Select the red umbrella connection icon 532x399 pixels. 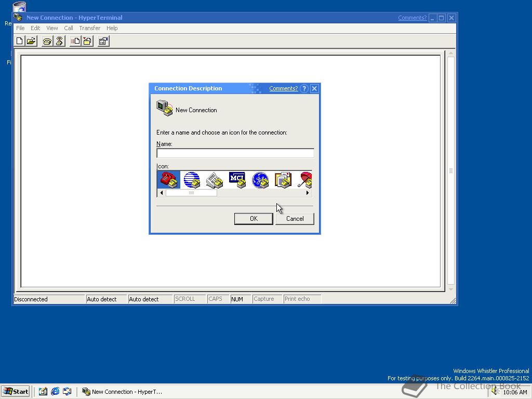click(x=304, y=179)
